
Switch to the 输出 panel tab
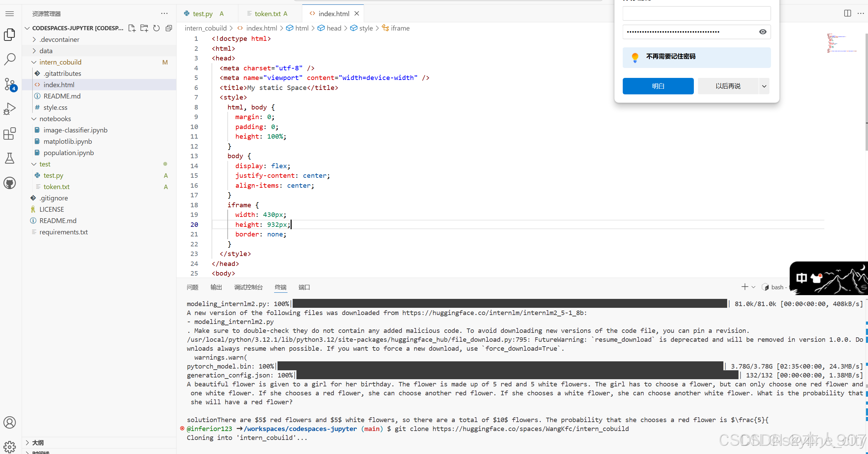pos(216,287)
